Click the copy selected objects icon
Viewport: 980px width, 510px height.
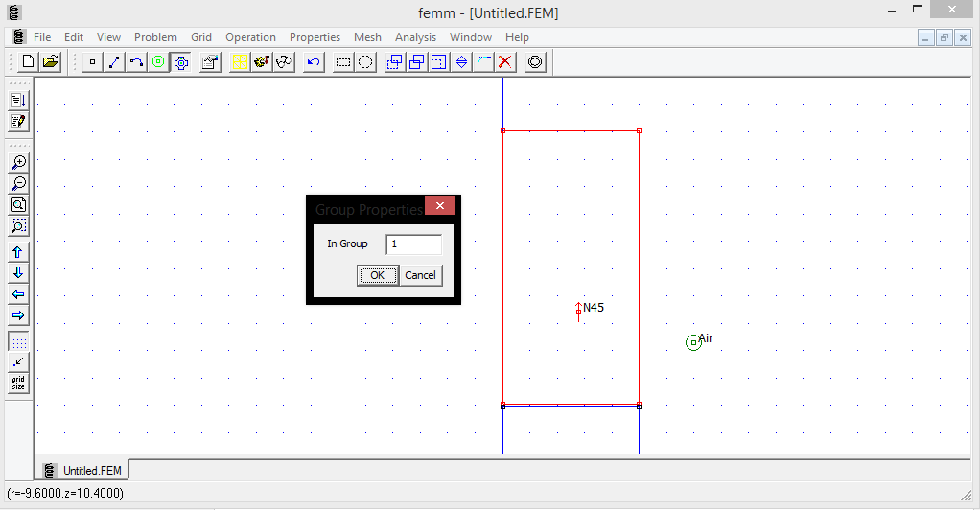tap(417, 62)
